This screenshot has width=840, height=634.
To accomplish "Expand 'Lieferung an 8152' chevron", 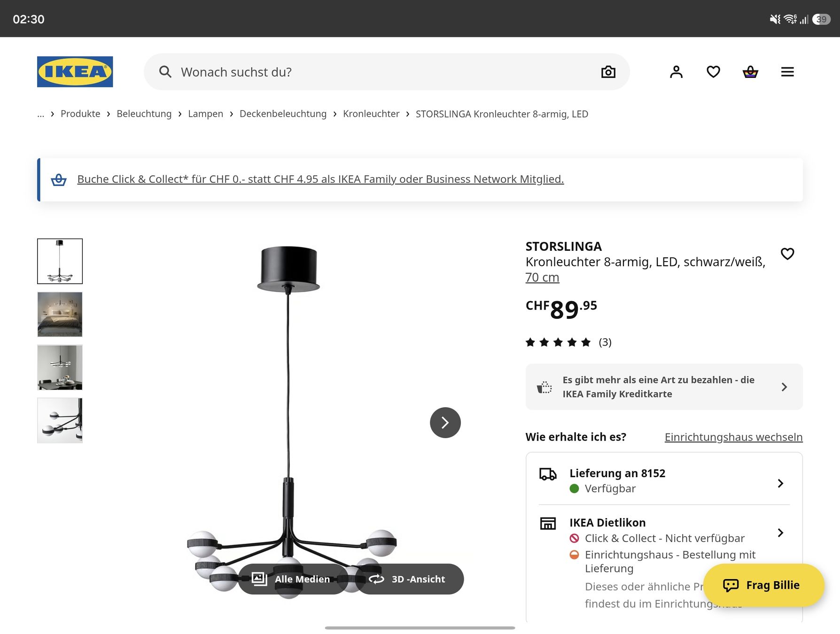I will pos(780,483).
